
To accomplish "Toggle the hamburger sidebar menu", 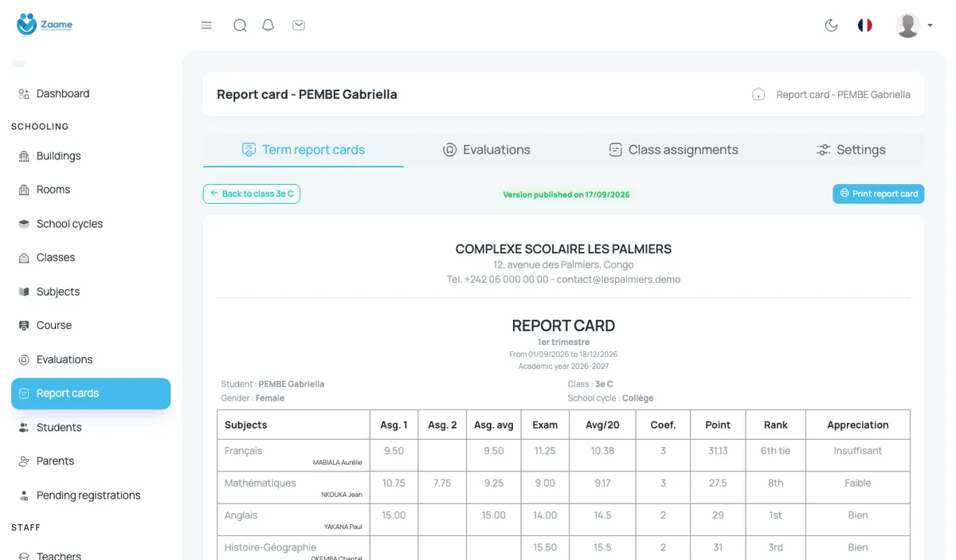I will (x=206, y=25).
